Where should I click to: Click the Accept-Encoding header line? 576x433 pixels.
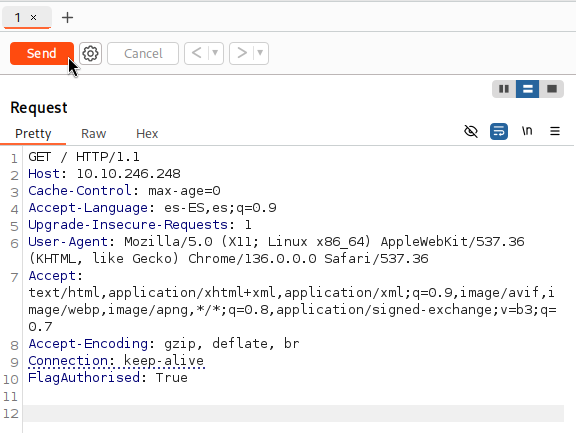tap(164, 344)
